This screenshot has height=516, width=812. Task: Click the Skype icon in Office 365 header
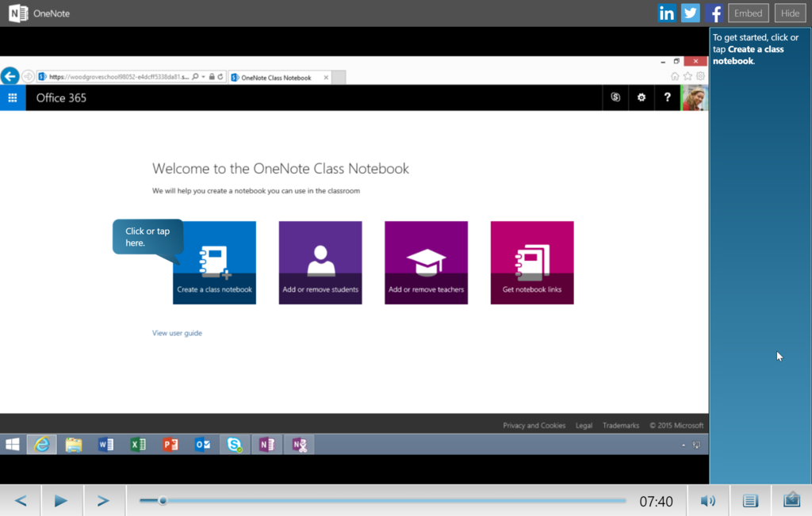615,97
